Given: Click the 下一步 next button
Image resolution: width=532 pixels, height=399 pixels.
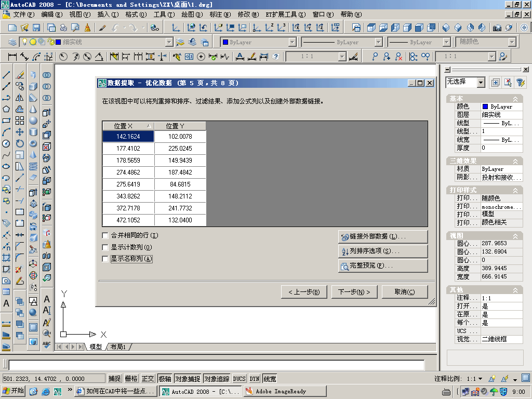Looking at the screenshot, I should point(354,292).
